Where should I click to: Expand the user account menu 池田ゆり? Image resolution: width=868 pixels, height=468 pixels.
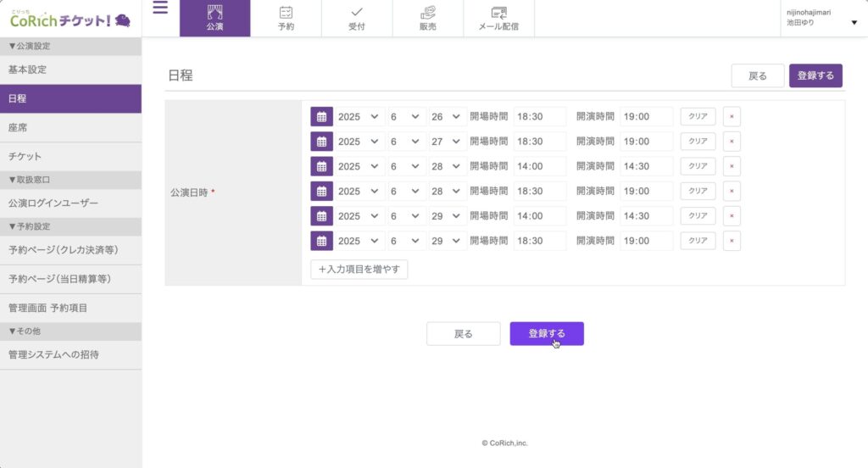point(821,18)
